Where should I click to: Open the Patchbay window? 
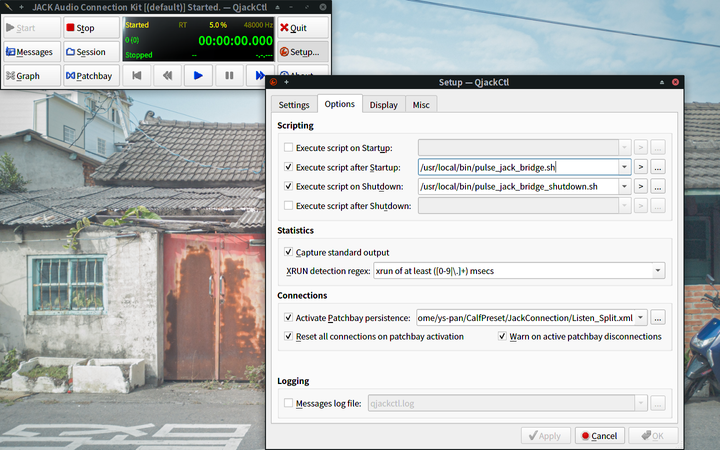click(x=91, y=76)
